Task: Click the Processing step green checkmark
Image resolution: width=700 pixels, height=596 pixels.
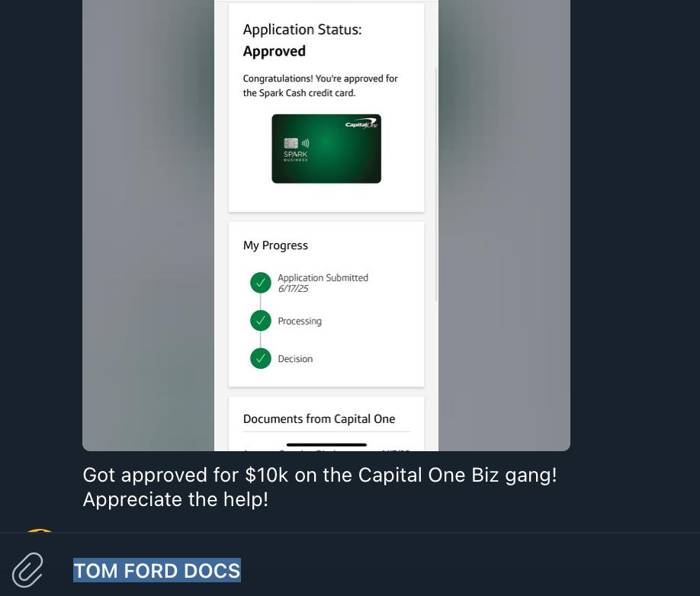Action: pos(261,321)
